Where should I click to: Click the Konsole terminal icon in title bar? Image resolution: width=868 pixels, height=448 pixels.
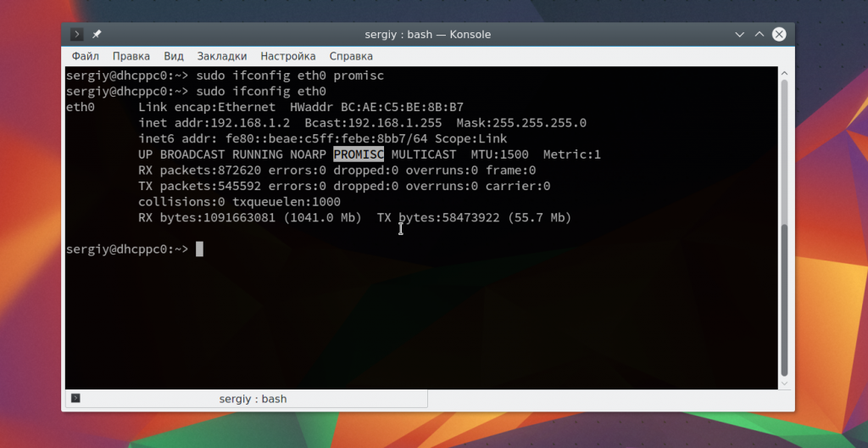click(77, 35)
